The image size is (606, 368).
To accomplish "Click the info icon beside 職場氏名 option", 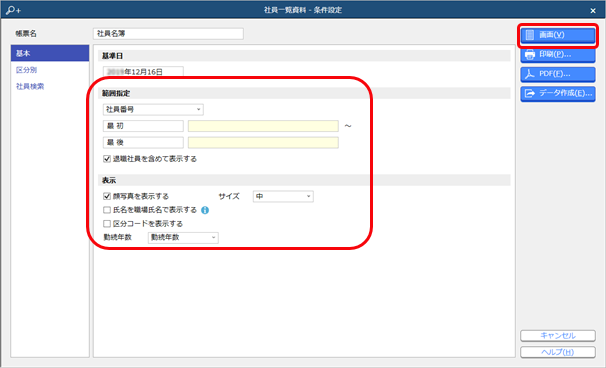I will 205,210.
